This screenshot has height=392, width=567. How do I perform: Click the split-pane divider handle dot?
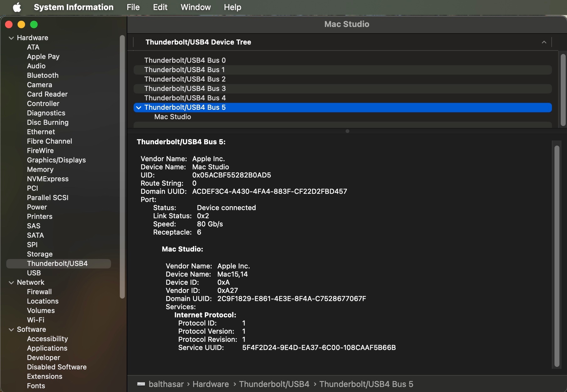(347, 131)
